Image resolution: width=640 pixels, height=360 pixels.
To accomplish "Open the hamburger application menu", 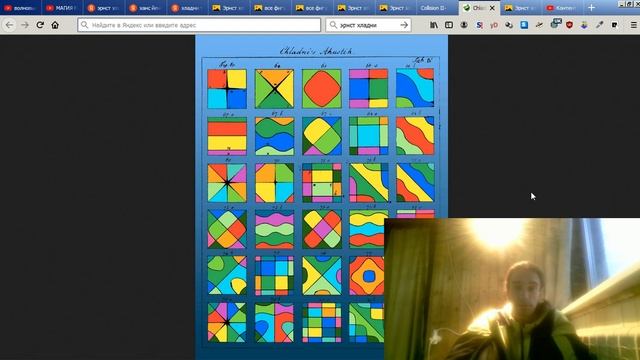I will pyautogui.click(x=633, y=25).
